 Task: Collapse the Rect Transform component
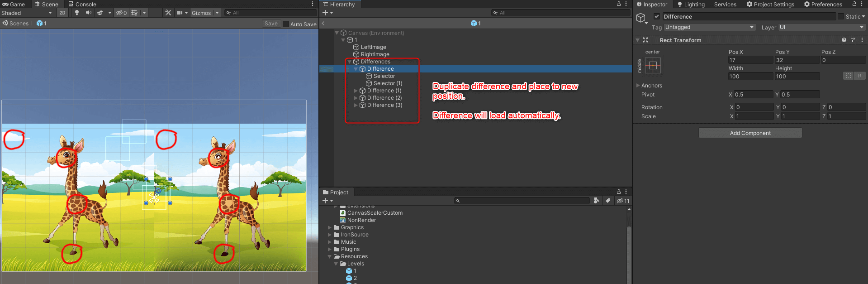pyautogui.click(x=637, y=40)
